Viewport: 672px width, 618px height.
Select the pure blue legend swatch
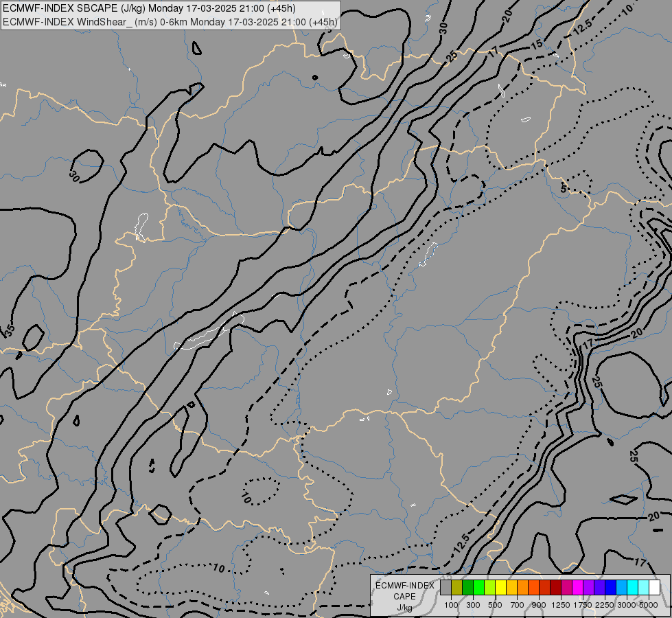pyautogui.click(x=610, y=588)
